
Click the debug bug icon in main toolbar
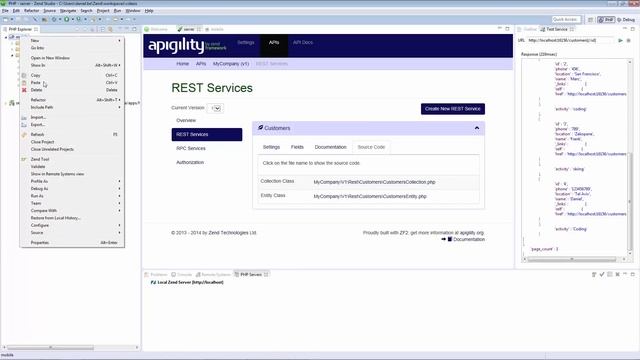point(54,19)
